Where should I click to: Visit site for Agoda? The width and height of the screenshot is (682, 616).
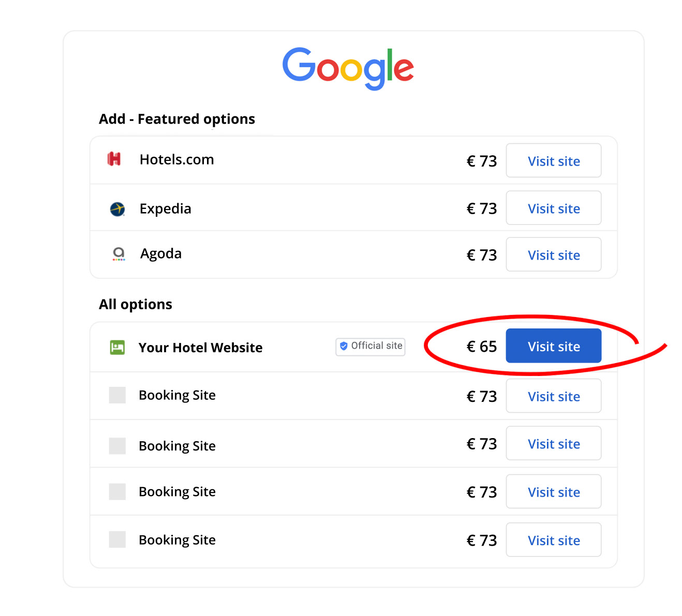point(553,255)
